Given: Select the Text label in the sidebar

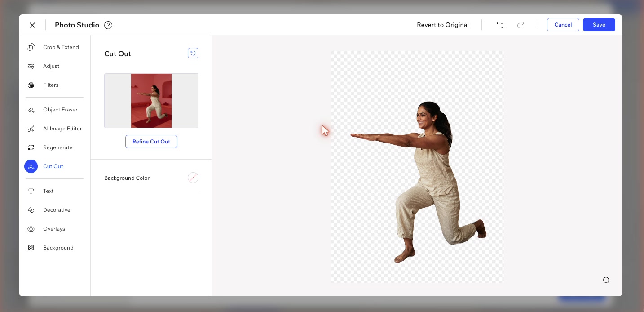Looking at the screenshot, I should click(x=48, y=191).
